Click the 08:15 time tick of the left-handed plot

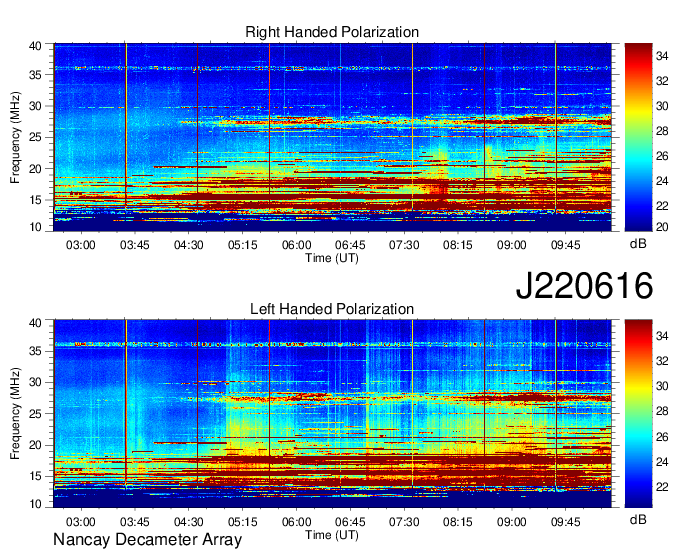458,522
